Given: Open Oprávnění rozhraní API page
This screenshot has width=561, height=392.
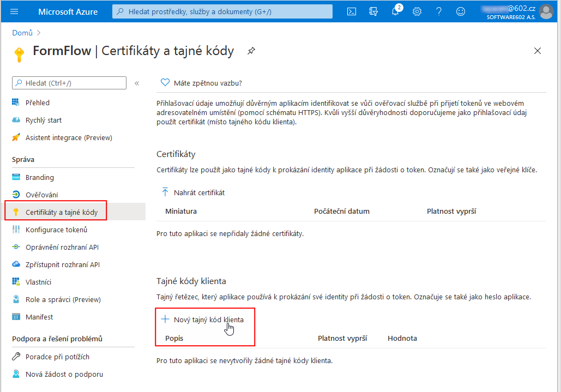Looking at the screenshot, I should click(x=62, y=247).
